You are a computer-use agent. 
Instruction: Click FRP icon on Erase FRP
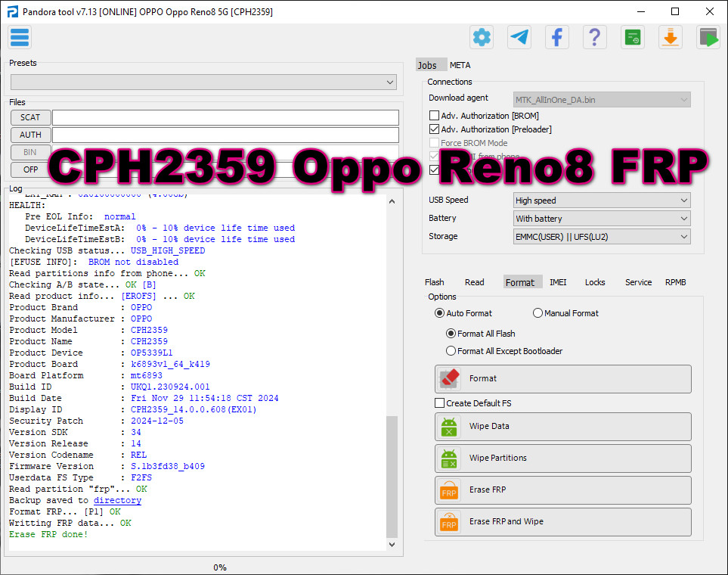click(x=449, y=490)
